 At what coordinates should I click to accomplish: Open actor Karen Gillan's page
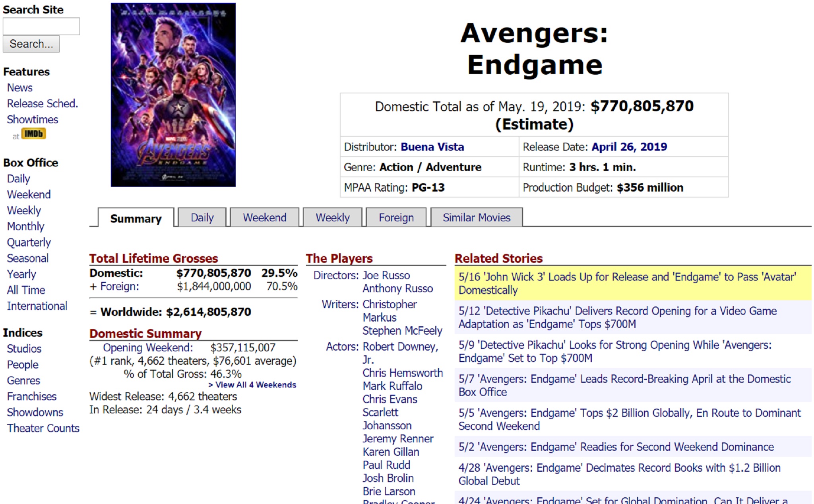391,452
